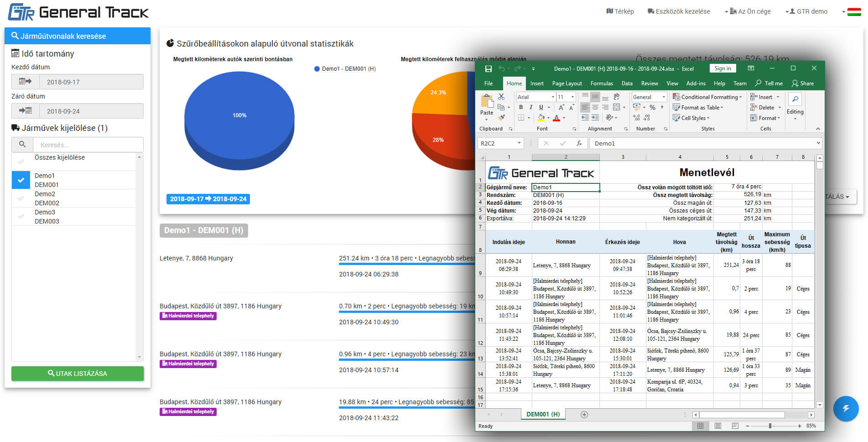The image size is (868, 442).
Task: Click the New Sheet plus icon
Action: coord(584,415)
